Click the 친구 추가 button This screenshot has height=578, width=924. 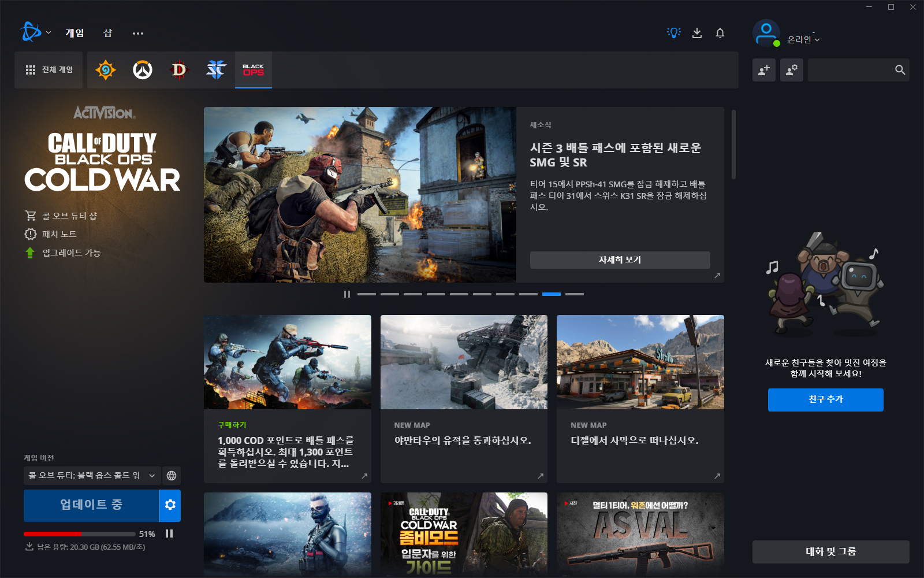click(x=826, y=400)
